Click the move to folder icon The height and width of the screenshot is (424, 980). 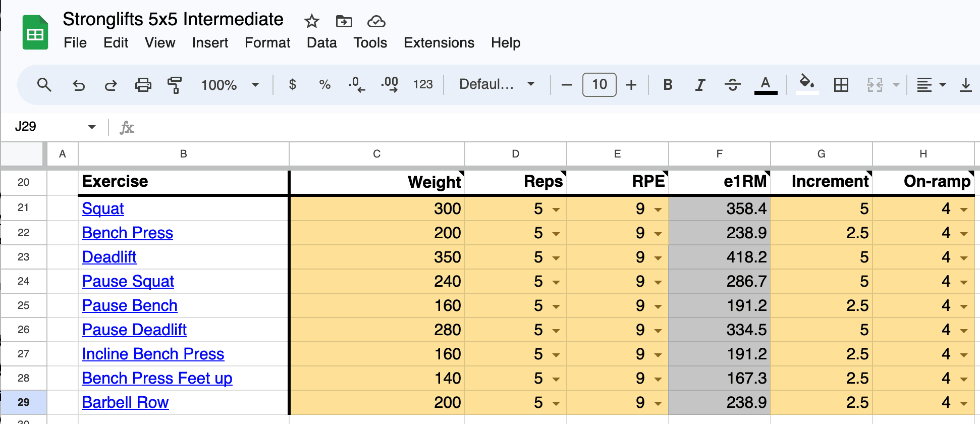coord(344,21)
